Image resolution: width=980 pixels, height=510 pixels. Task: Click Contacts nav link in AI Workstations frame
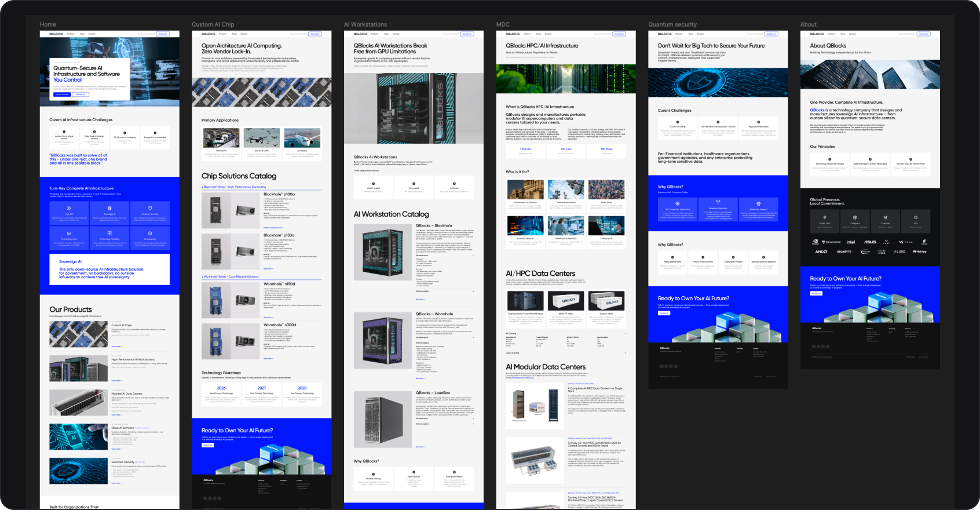pos(396,34)
